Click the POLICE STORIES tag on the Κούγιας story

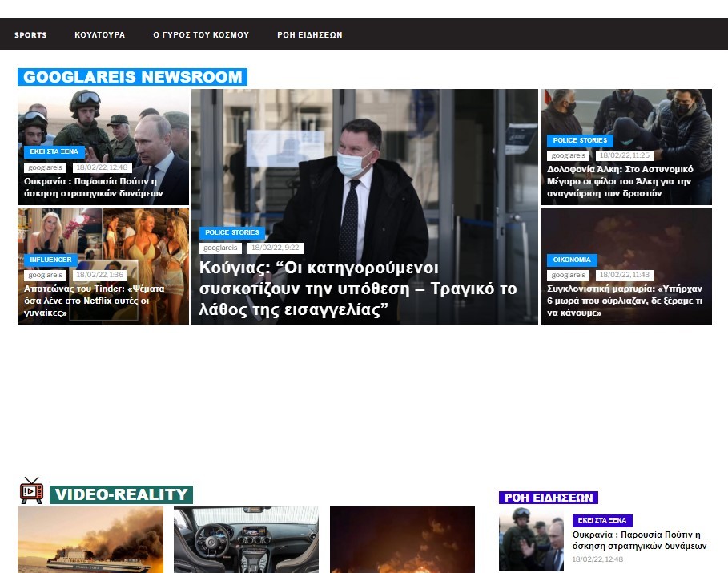click(x=231, y=232)
